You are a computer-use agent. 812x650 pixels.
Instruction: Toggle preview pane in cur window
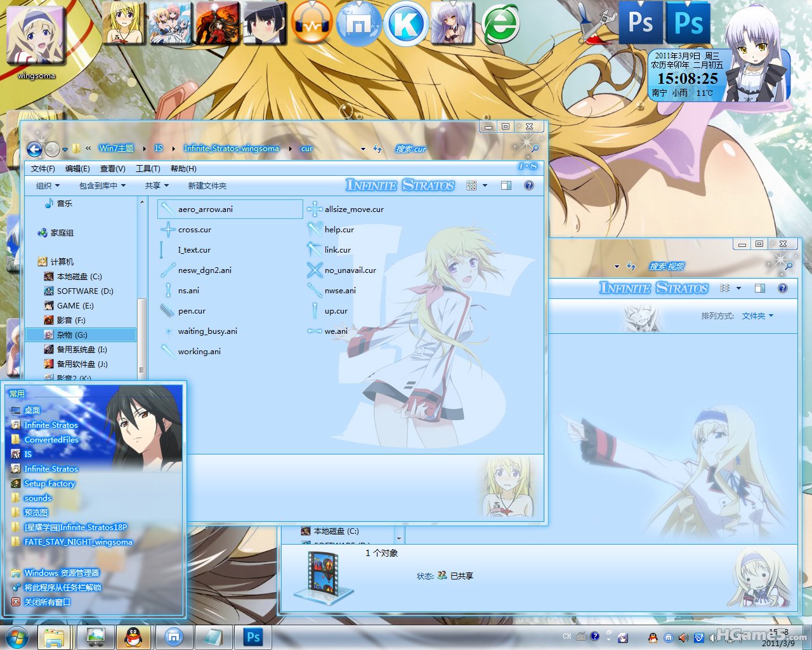pyautogui.click(x=506, y=185)
